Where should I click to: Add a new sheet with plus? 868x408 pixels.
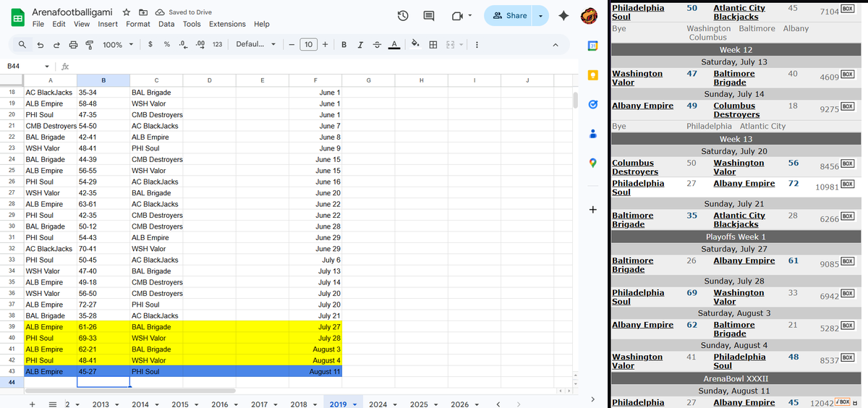click(x=33, y=404)
